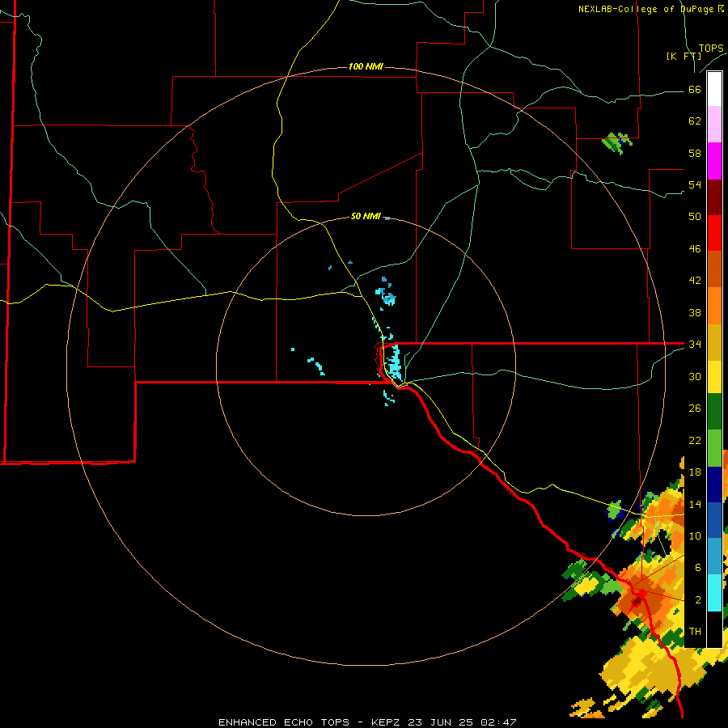Image resolution: width=728 pixels, height=728 pixels.
Task: Click legend value "34"
Action: pyautogui.click(x=695, y=344)
